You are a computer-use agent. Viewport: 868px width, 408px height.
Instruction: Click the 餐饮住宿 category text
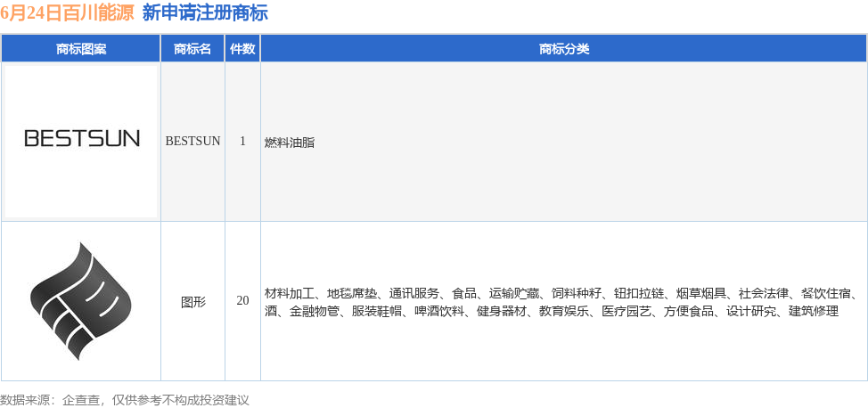pos(826,293)
